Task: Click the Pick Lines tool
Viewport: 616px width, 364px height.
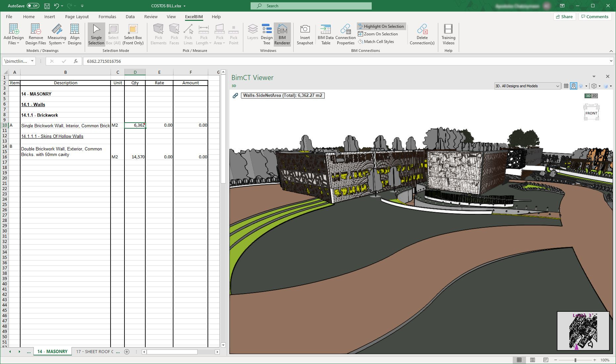Action: (188, 34)
